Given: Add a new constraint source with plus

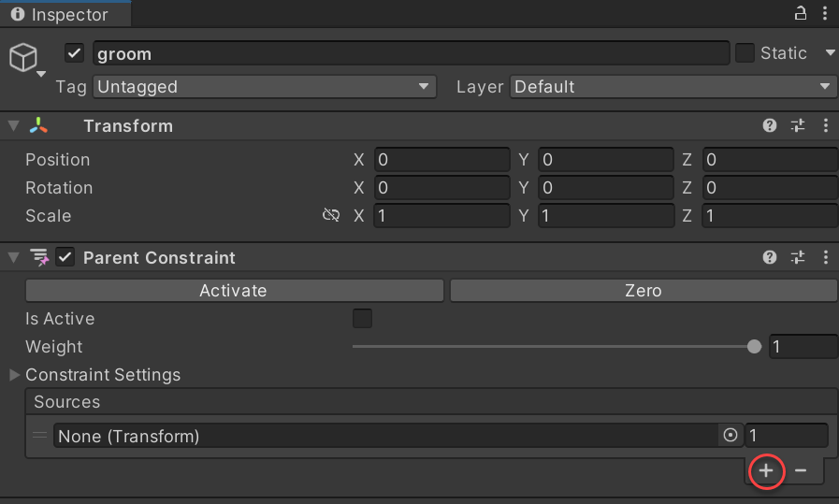Looking at the screenshot, I should click(x=766, y=470).
